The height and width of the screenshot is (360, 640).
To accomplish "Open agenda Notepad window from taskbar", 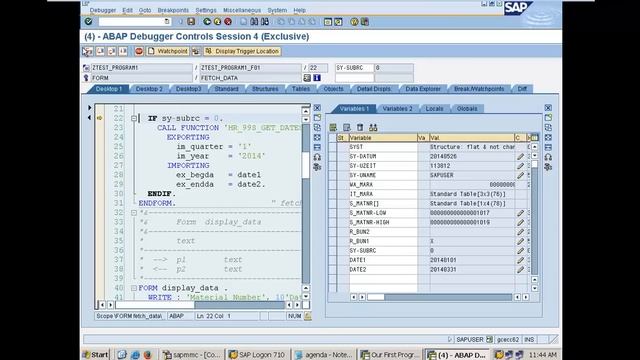I will click(x=324, y=355).
